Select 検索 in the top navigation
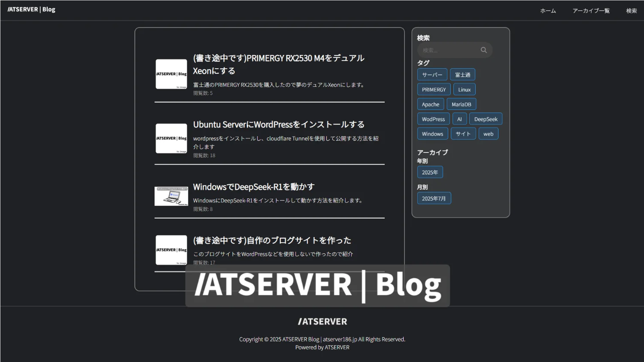644x362 pixels. (x=631, y=11)
